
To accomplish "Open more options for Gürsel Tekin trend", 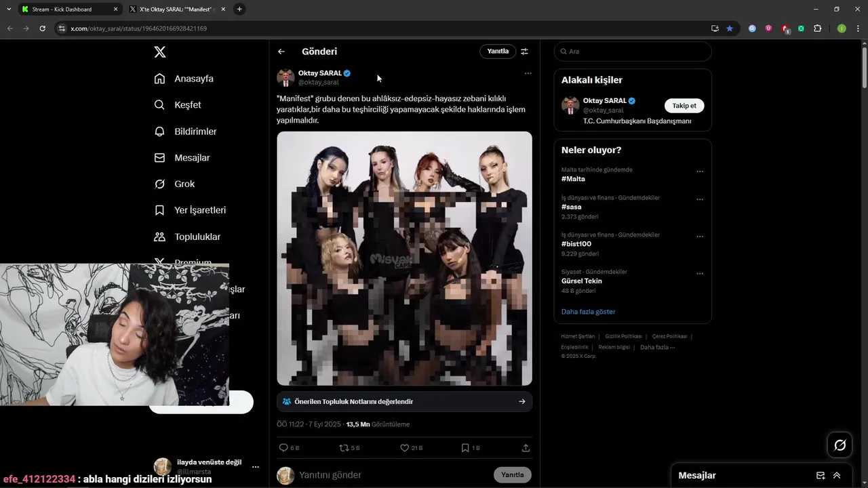I will click(700, 273).
